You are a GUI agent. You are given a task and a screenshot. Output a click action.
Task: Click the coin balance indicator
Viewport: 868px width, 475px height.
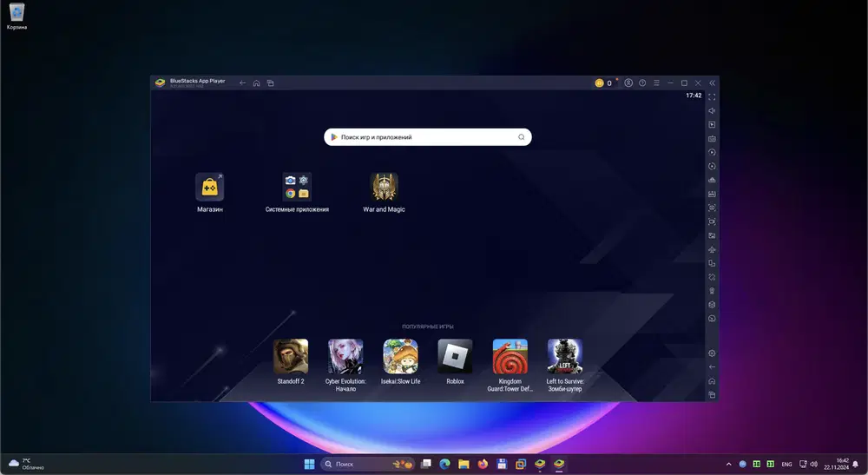click(604, 83)
